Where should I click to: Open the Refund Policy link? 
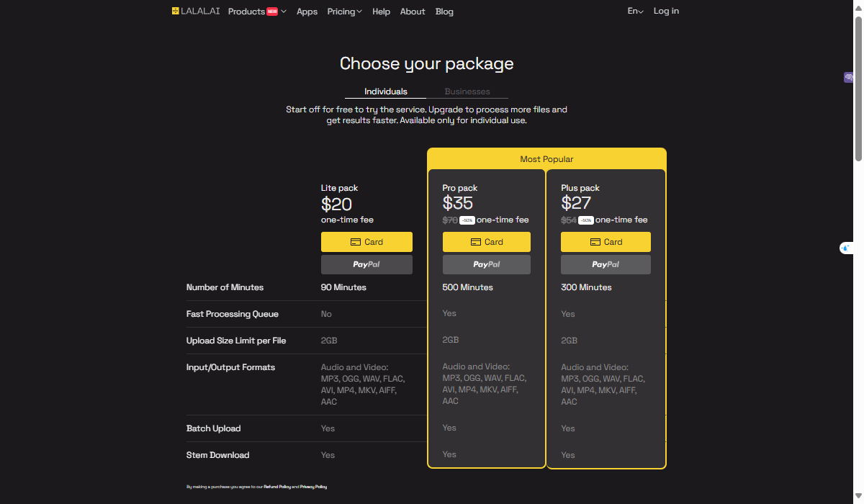pyautogui.click(x=277, y=487)
